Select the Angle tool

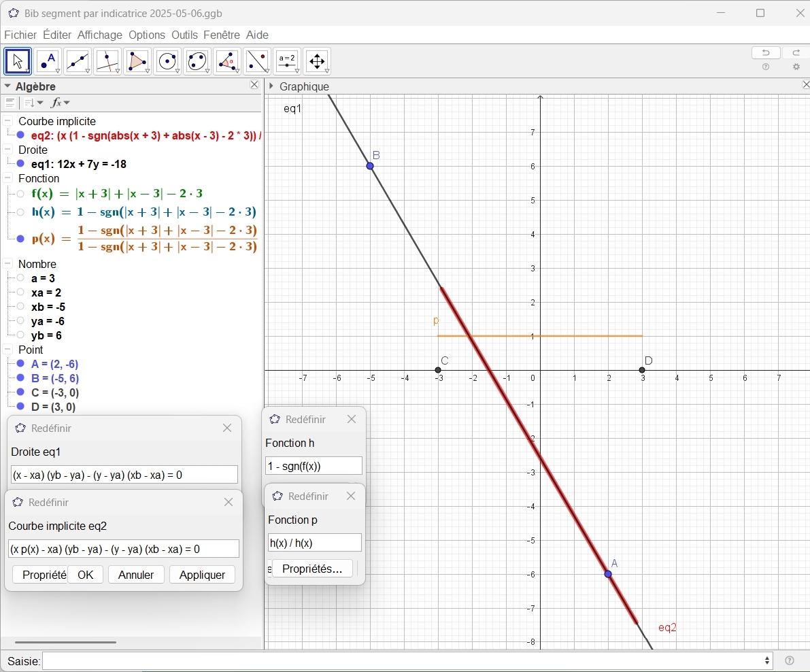[227, 62]
